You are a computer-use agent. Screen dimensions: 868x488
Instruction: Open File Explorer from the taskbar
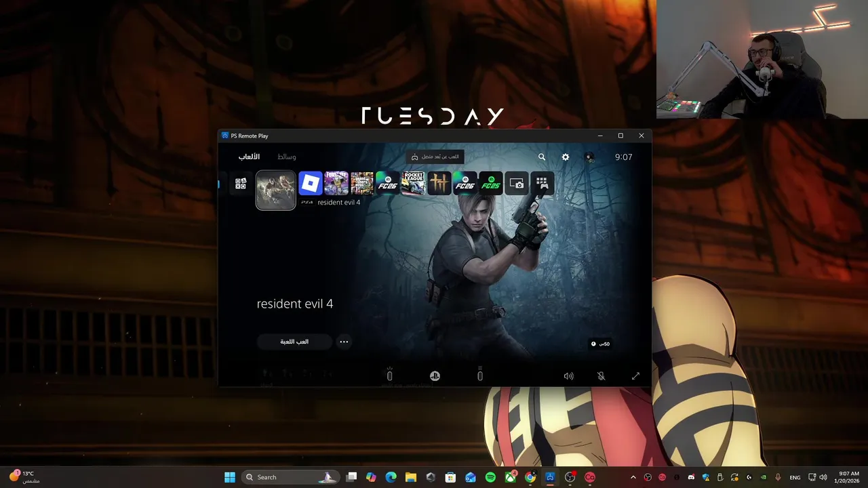(x=411, y=477)
